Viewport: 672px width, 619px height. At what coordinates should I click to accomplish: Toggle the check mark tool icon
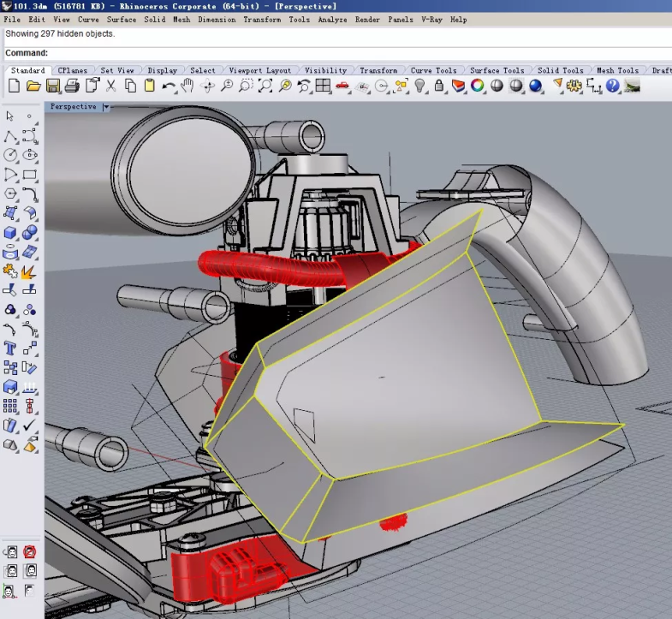[x=30, y=426]
